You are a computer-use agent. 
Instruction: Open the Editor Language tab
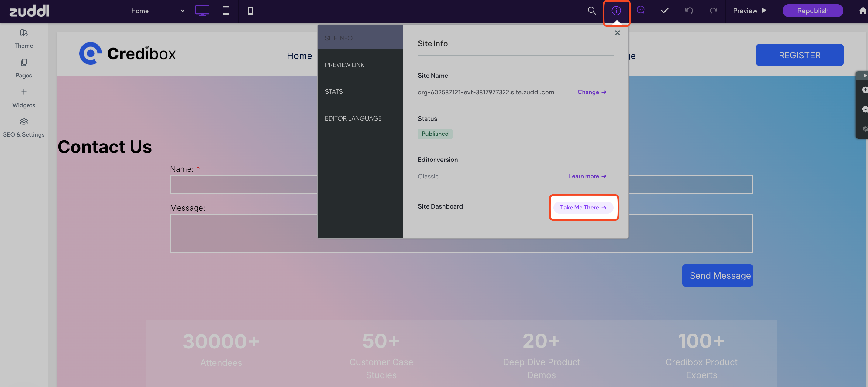(x=353, y=118)
